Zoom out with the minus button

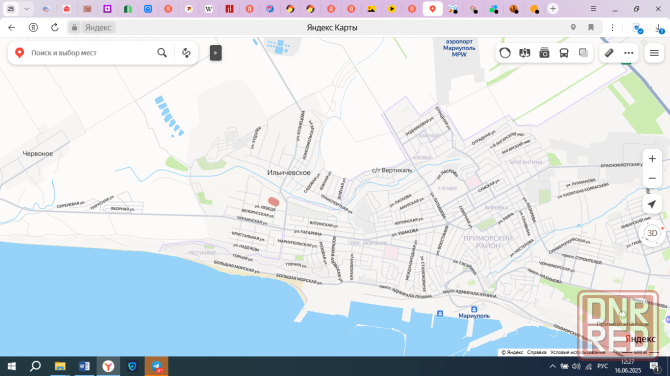[652, 178]
